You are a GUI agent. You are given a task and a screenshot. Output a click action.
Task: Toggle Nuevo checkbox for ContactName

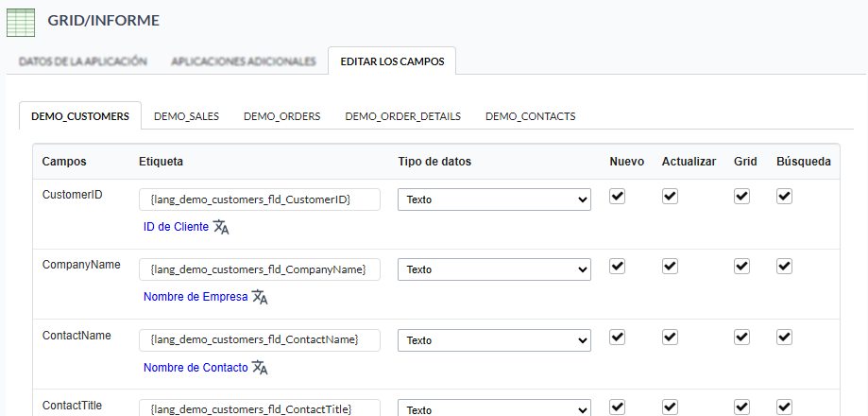[x=617, y=337]
